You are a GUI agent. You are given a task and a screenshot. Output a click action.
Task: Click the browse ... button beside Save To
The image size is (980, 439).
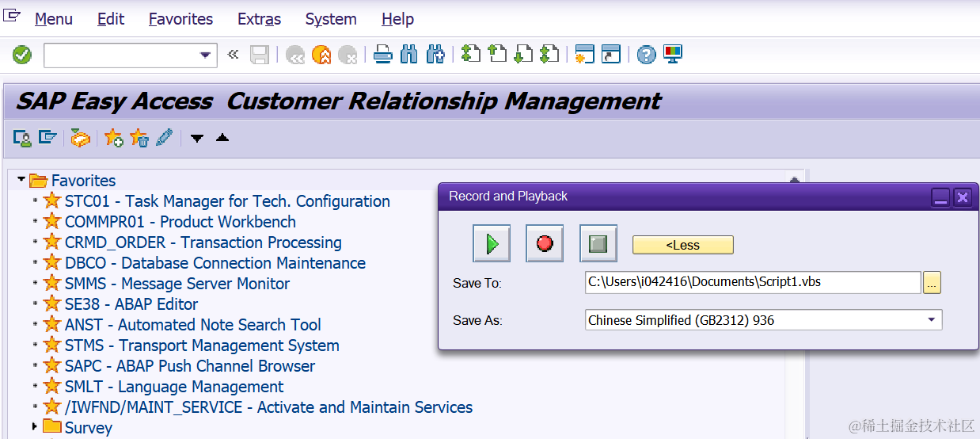[933, 282]
